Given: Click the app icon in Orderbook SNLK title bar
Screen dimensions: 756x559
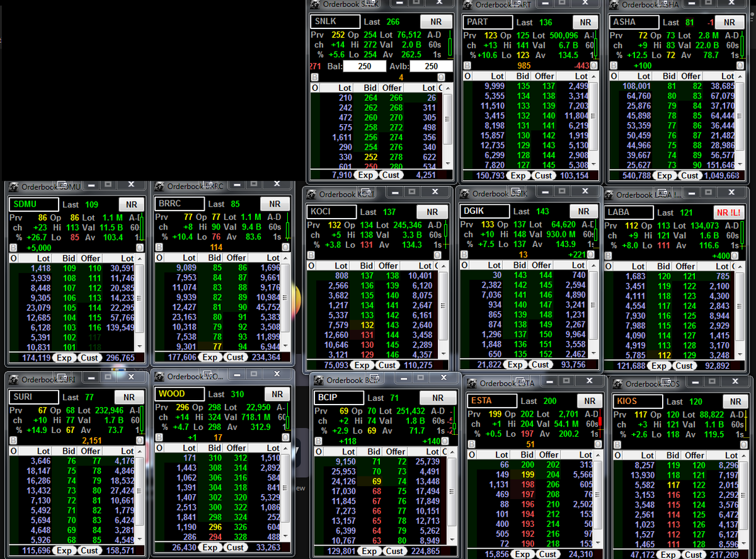Looking at the screenshot, I should [315, 4].
